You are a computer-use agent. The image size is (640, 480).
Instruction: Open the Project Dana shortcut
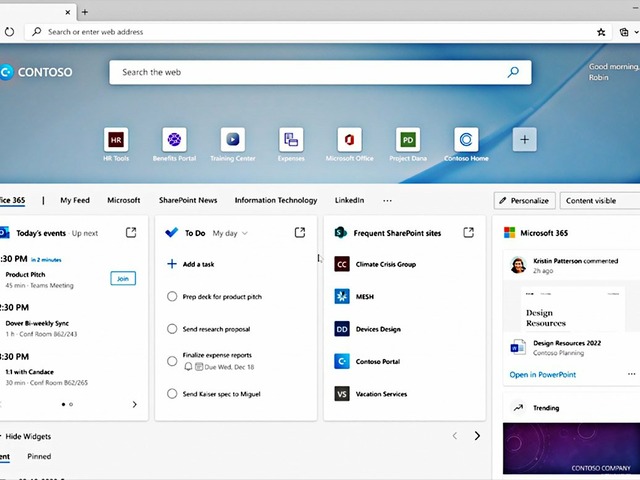click(x=407, y=140)
